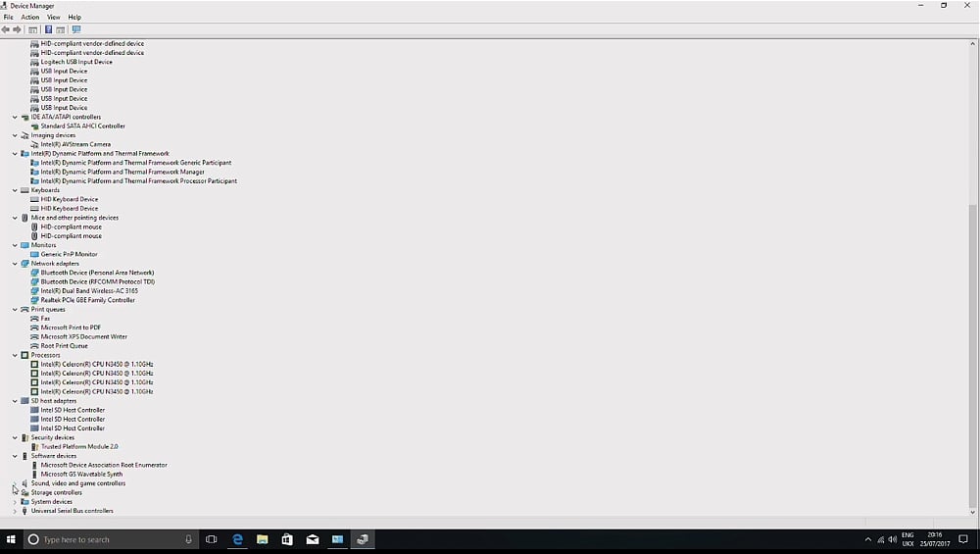Open the Action menu
Image resolution: width=980 pixels, height=554 pixels.
[30, 17]
